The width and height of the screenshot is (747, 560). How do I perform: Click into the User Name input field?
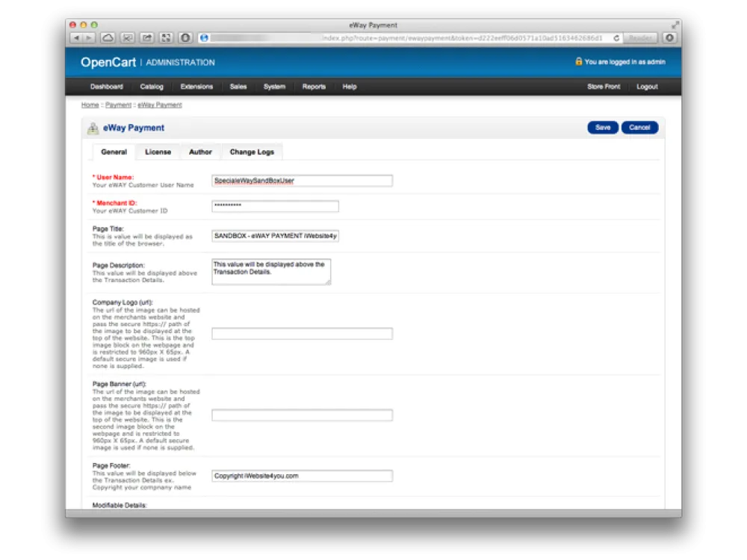pos(302,181)
